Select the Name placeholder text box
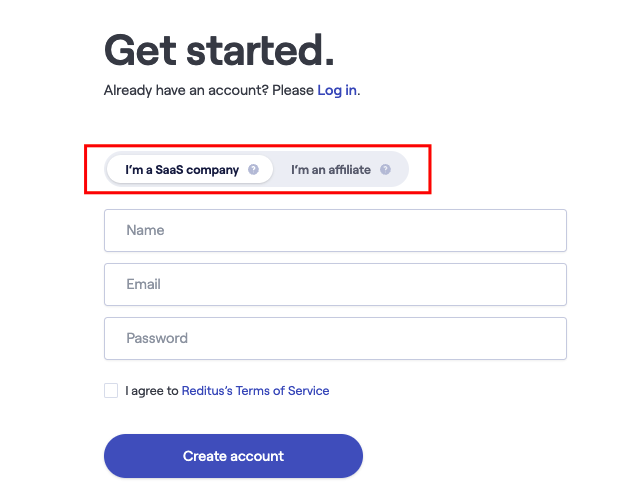The height and width of the screenshot is (498, 633). (x=335, y=230)
